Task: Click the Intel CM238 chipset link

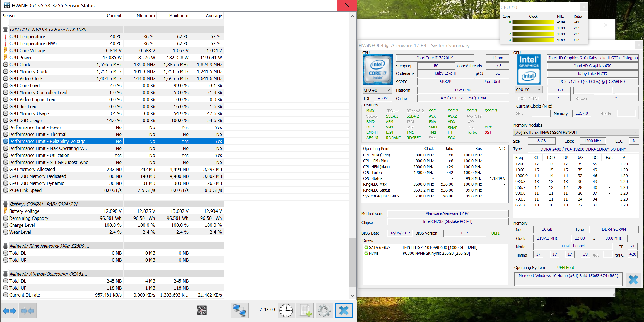Action: (x=447, y=221)
